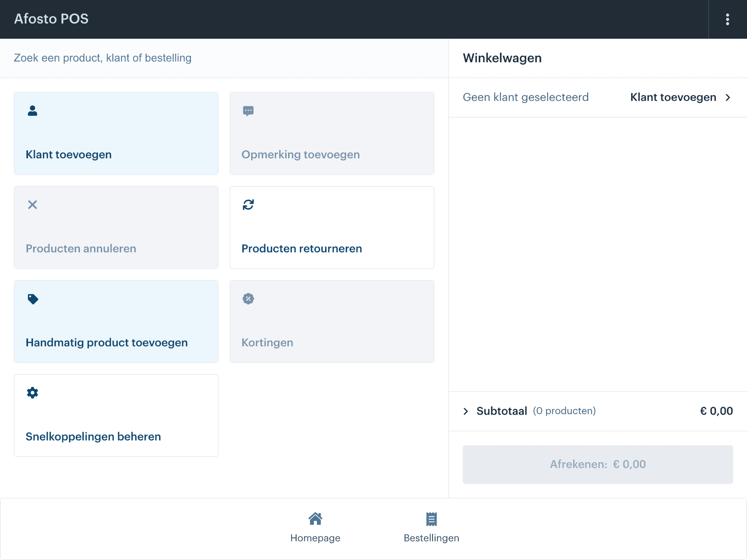Focus the product, klant of bestelling search field
The image size is (747, 560).
click(224, 58)
